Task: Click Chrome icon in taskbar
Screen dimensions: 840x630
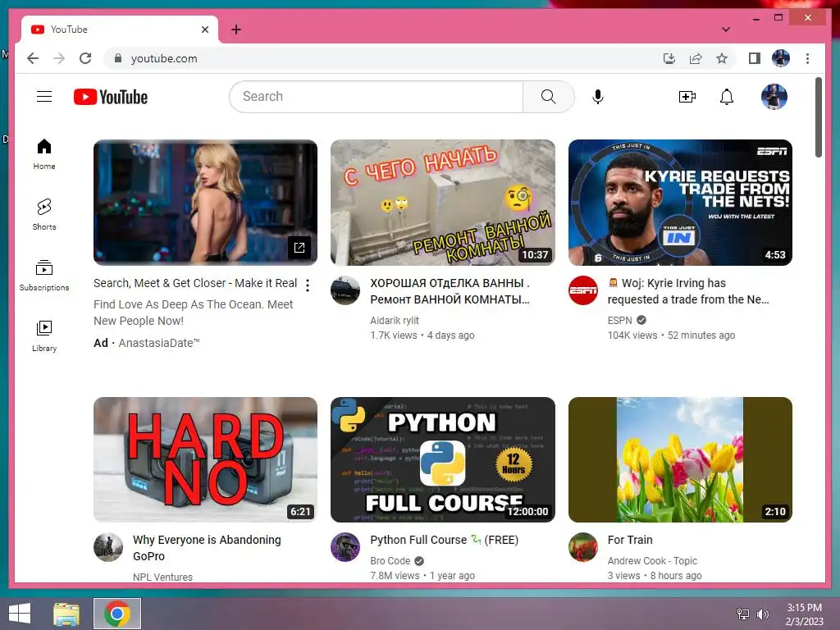Action: tap(117, 614)
